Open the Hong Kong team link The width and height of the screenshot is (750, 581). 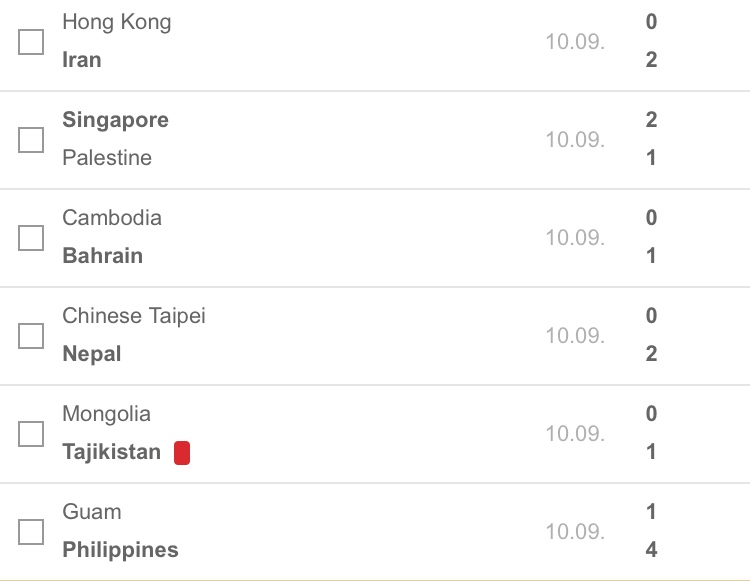[117, 23]
